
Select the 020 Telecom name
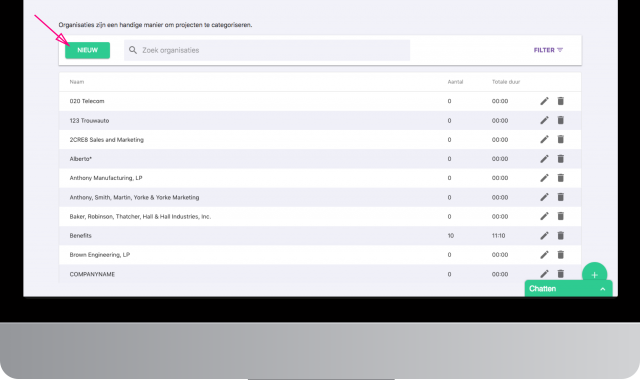click(x=87, y=101)
